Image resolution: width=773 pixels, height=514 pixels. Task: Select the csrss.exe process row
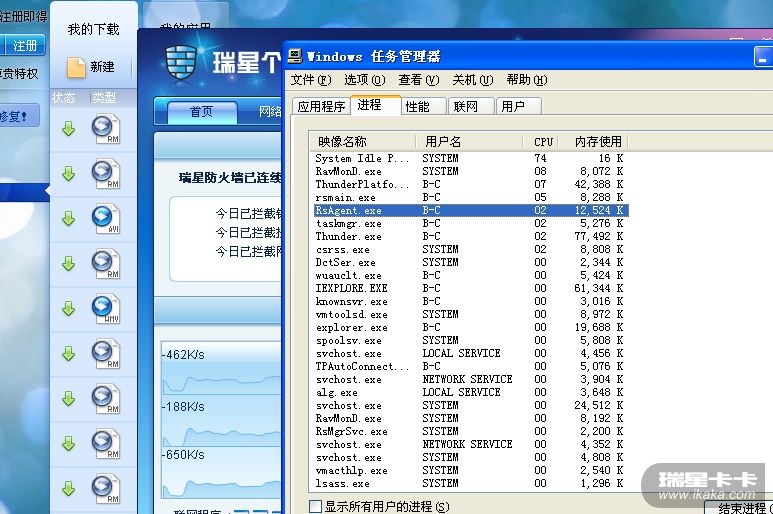[471, 249]
